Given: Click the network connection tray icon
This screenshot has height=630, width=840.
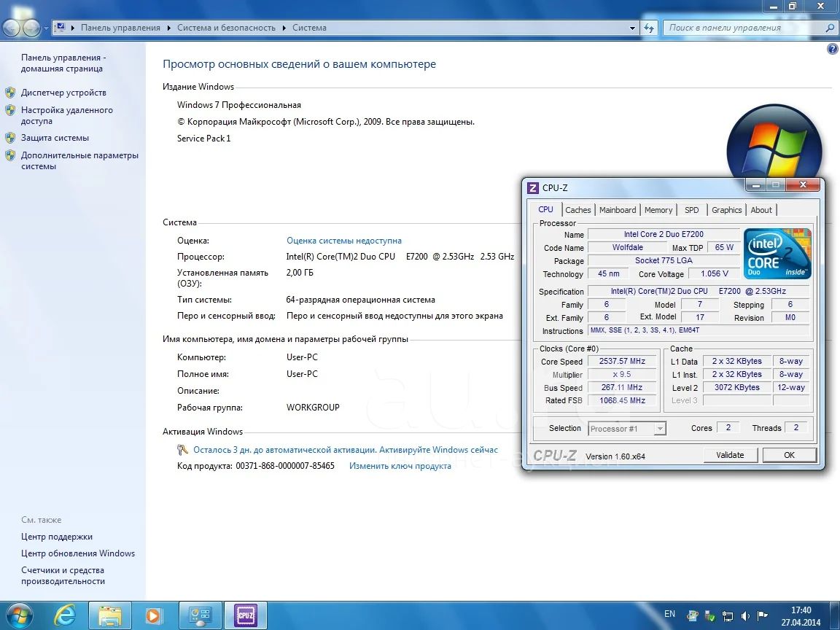Looking at the screenshot, I should click(728, 615).
